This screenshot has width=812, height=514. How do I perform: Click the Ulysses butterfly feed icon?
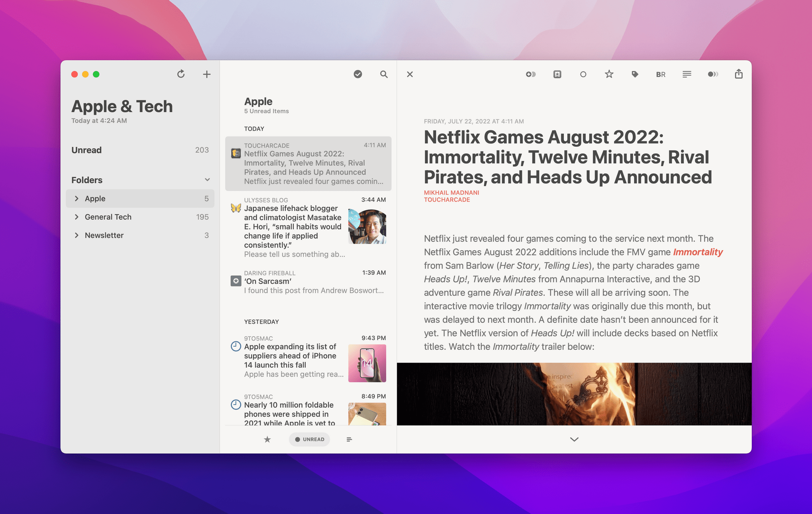pyautogui.click(x=236, y=208)
